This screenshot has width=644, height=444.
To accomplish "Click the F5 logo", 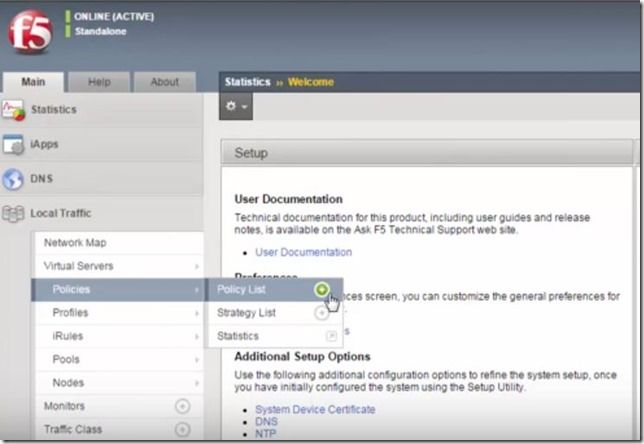I will click(x=30, y=32).
